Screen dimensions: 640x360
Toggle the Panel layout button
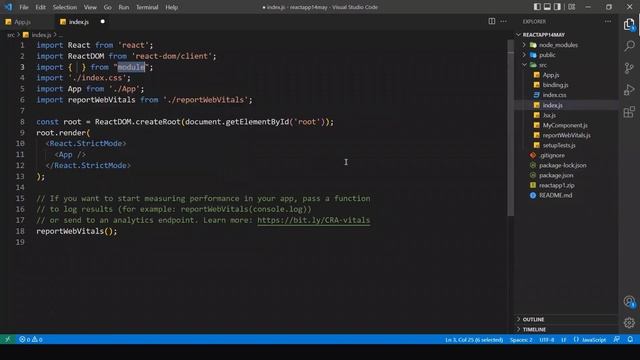coord(547,7)
